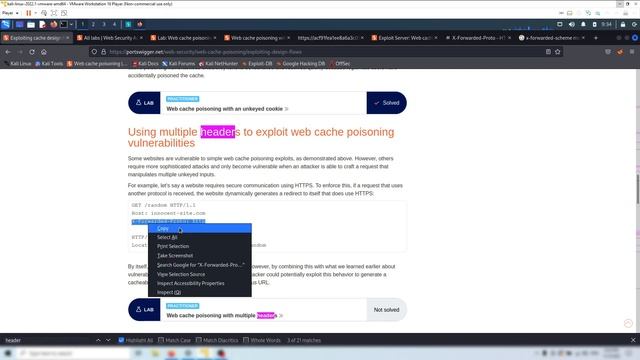640x360 pixels.
Task: Switch to Exploiting cache design tab
Action: (36, 38)
